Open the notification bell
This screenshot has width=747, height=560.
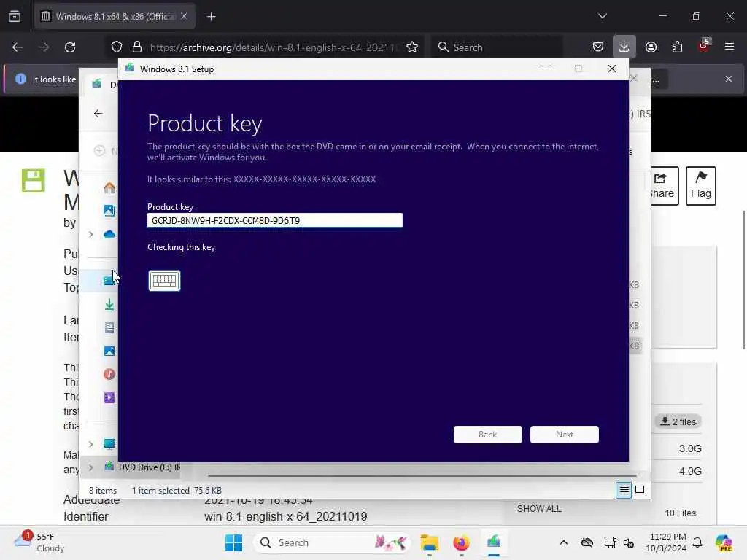point(697,542)
